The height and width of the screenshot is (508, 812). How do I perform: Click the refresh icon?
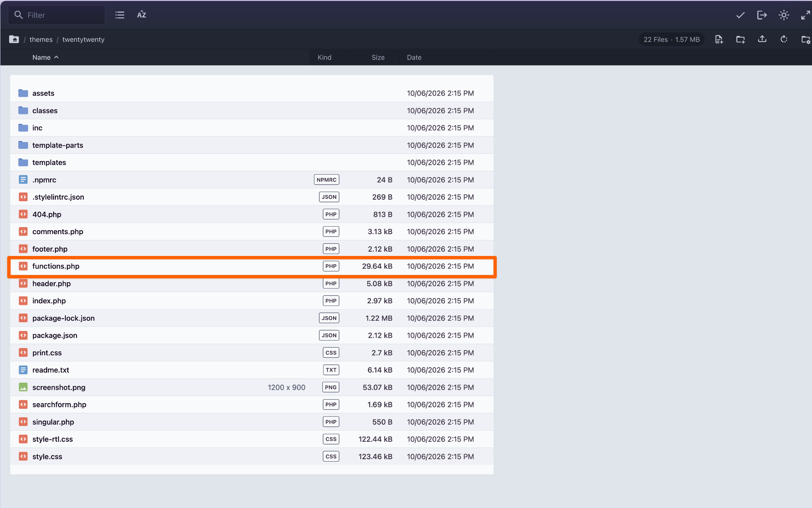pyautogui.click(x=783, y=39)
